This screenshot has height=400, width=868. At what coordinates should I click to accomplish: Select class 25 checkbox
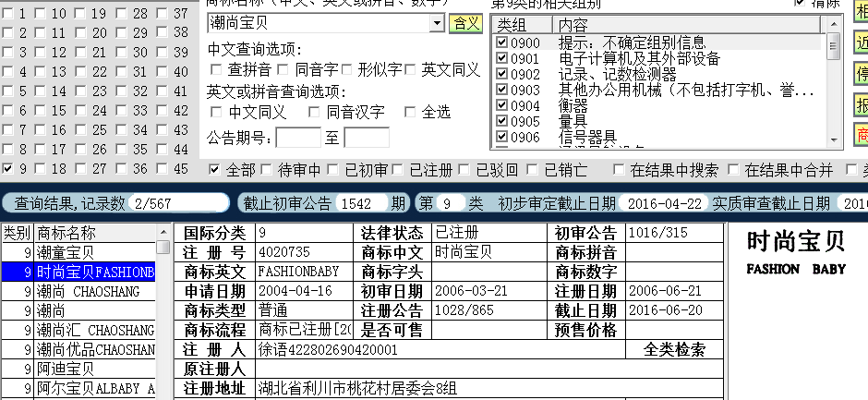[x=81, y=129]
